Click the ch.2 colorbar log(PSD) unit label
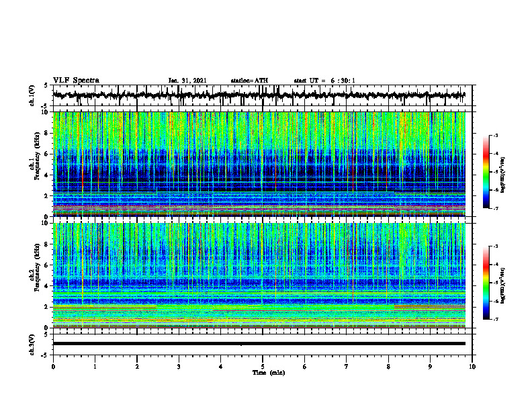Screen dimensions: 532x411 point(502,285)
